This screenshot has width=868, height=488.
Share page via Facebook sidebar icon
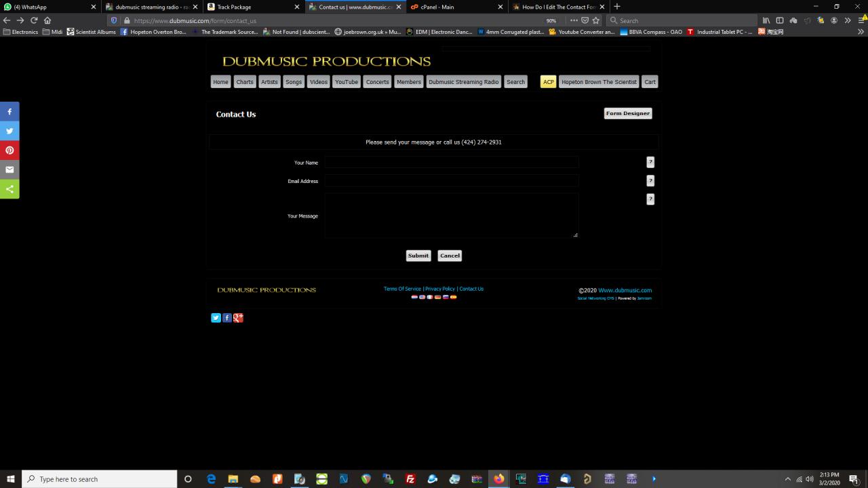coord(9,111)
